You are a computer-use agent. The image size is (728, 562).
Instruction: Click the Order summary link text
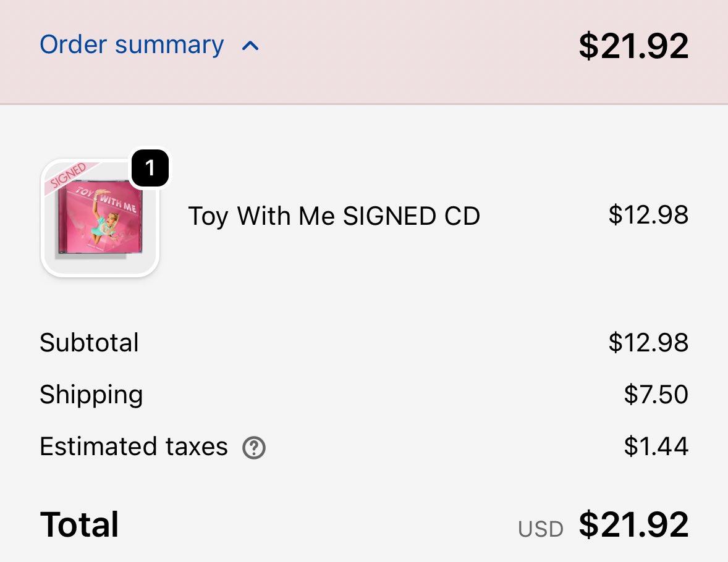[x=132, y=45]
